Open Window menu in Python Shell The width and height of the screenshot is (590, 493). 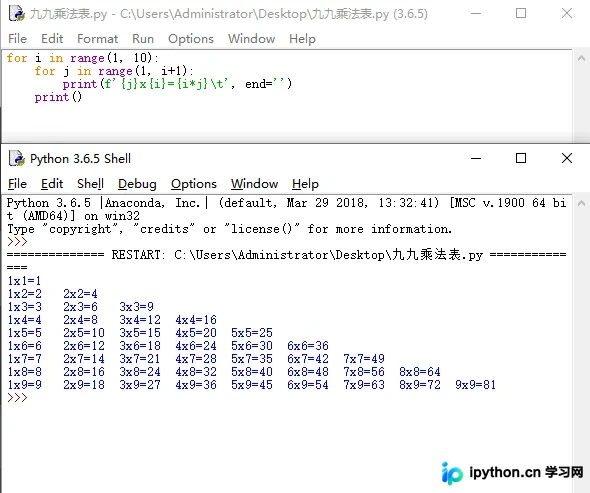tap(254, 184)
